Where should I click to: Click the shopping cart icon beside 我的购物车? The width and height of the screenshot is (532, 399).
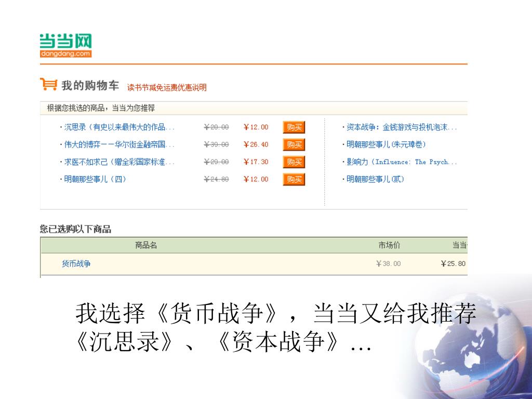point(48,84)
